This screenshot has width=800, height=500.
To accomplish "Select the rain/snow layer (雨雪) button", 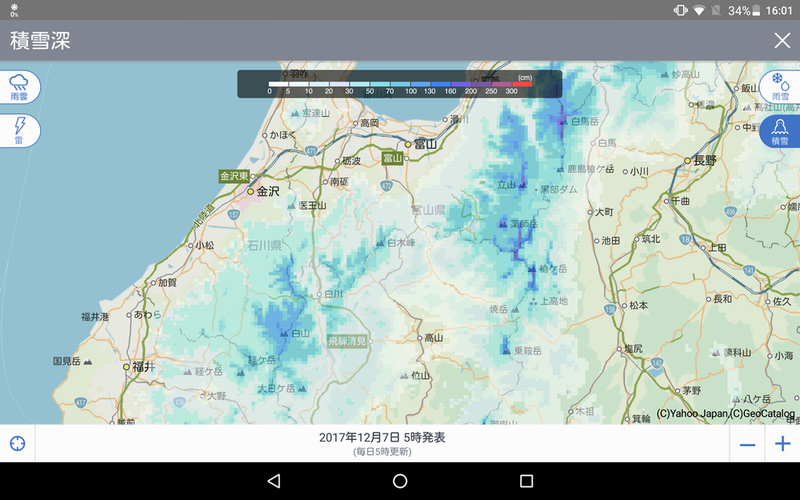I will click(779, 87).
